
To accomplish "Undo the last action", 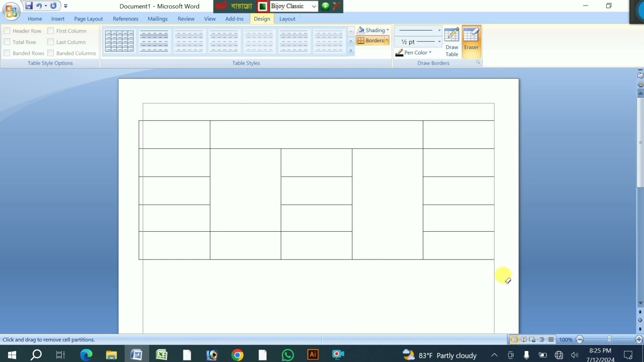I will click(x=39, y=6).
